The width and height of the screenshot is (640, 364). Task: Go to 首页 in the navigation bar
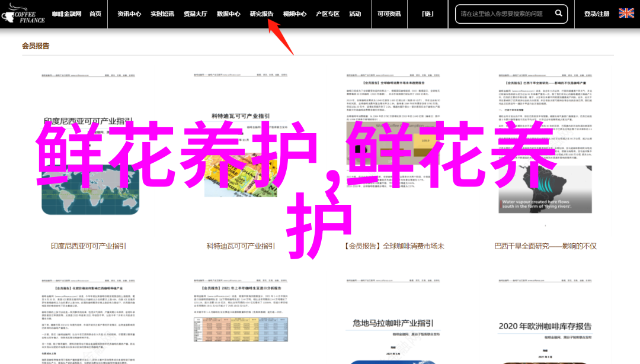(95, 14)
